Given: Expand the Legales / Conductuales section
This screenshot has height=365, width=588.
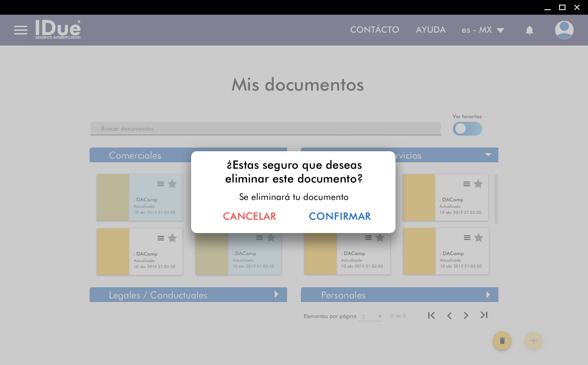Looking at the screenshot, I should click(188, 295).
